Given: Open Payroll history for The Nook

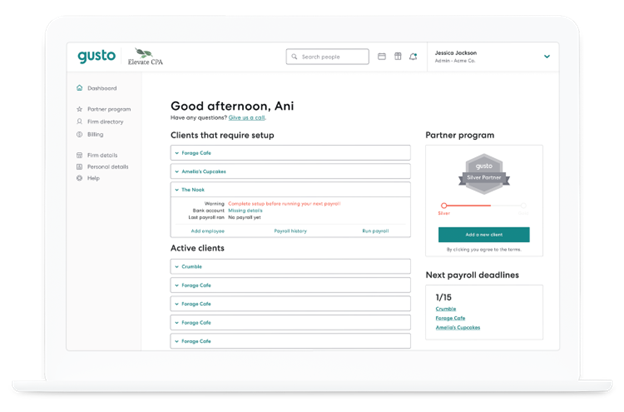Looking at the screenshot, I should click(x=291, y=231).
